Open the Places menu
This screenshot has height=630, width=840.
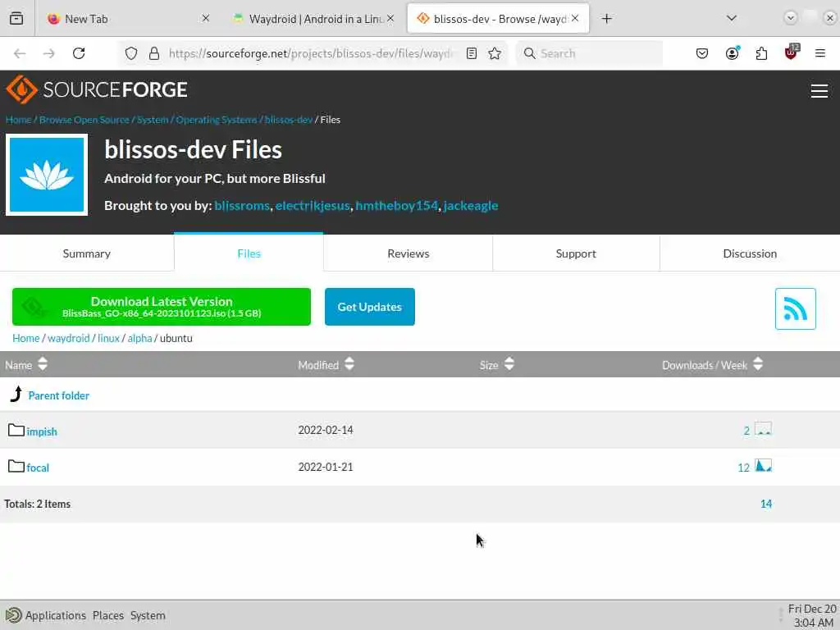[x=107, y=615]
